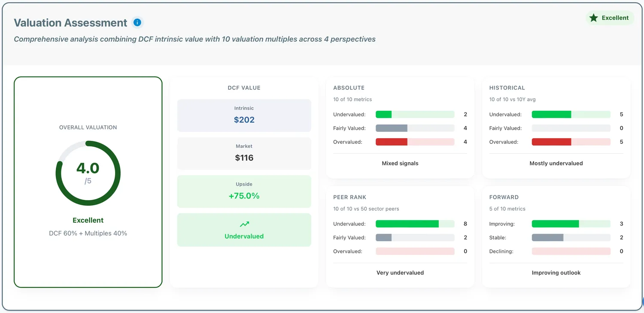Click the Upside +75.0% box
Viewport: 644px width, 313px height.
pos(244,191)
